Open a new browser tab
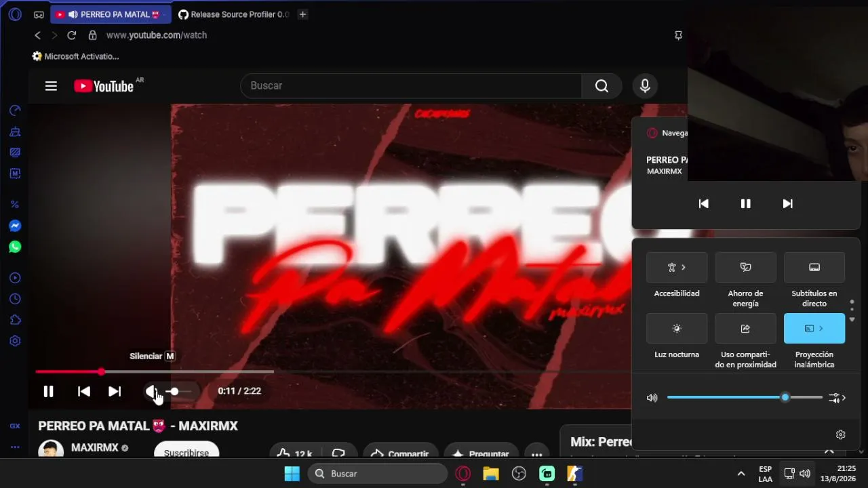The height and width of the screenshot is (488, 868). click(303, 14)
